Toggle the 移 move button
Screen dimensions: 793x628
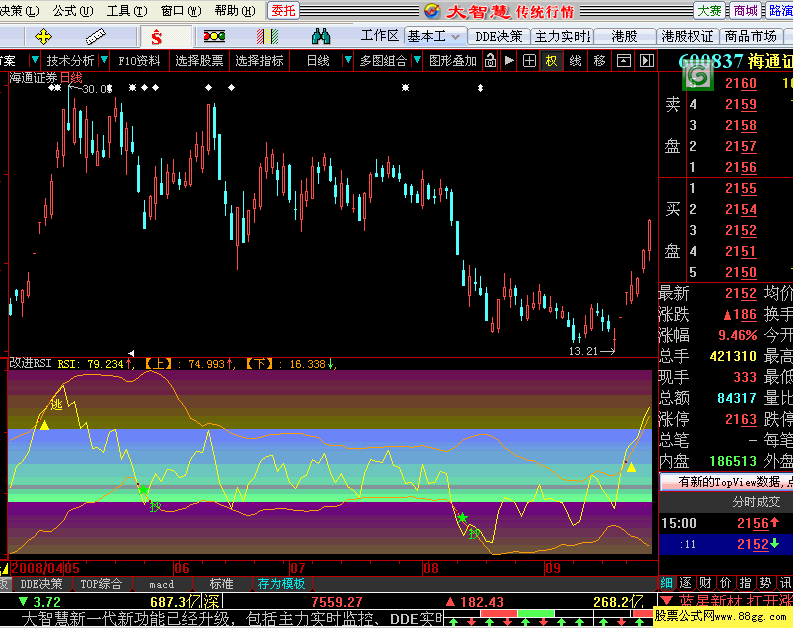[x=599, y=61]
